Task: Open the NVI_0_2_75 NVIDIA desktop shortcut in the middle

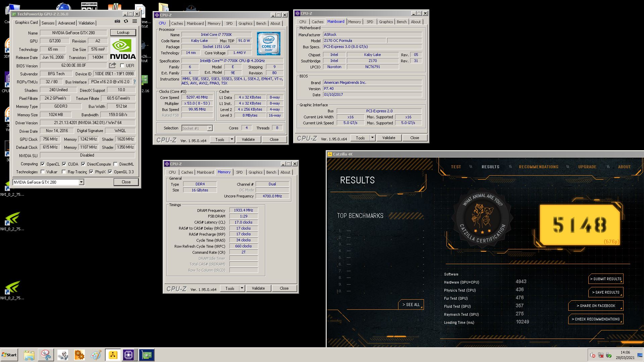Action: coord(12,222)
